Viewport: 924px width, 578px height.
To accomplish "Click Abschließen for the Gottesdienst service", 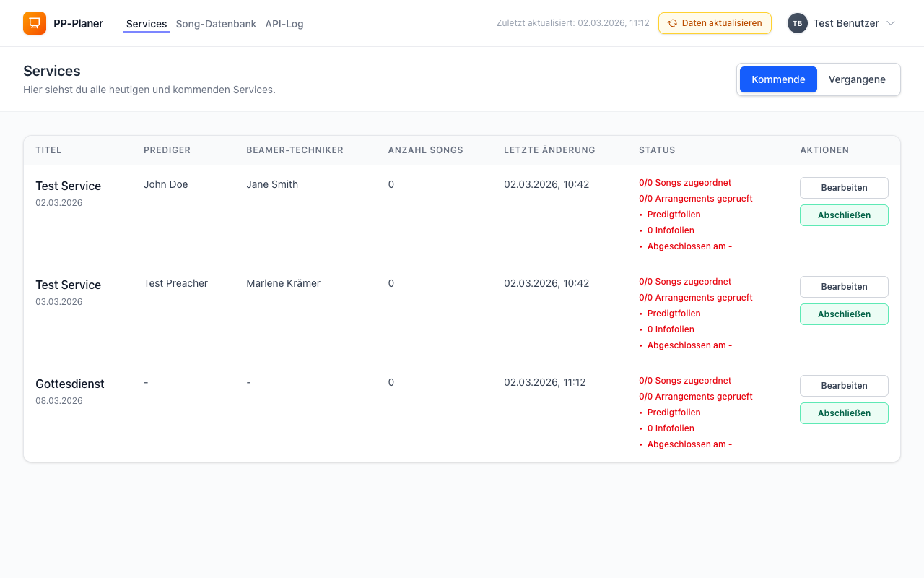I will point(843,413).
